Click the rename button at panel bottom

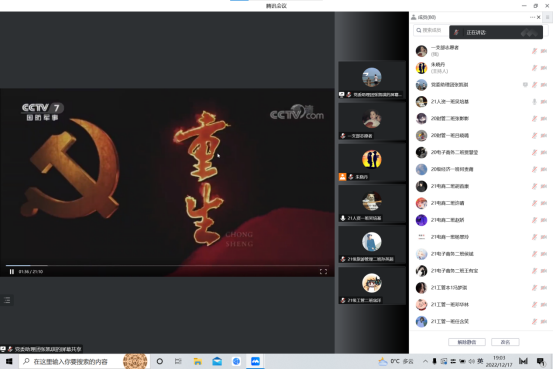point(505,342)
